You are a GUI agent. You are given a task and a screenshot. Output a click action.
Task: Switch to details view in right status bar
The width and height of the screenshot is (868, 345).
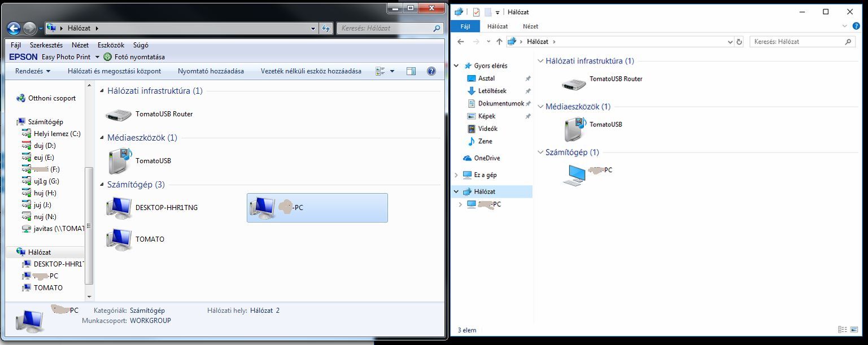click(x=843, y=330)
